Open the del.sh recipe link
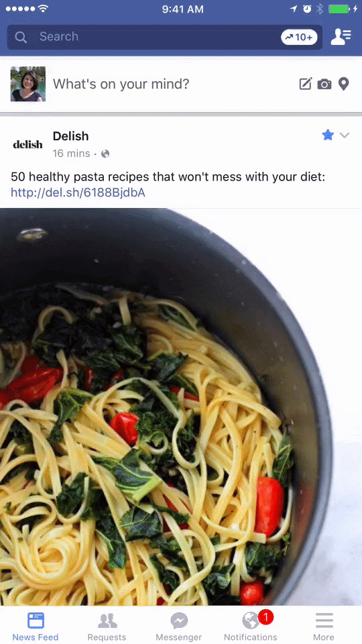362x644 pixels. point(78,193)
